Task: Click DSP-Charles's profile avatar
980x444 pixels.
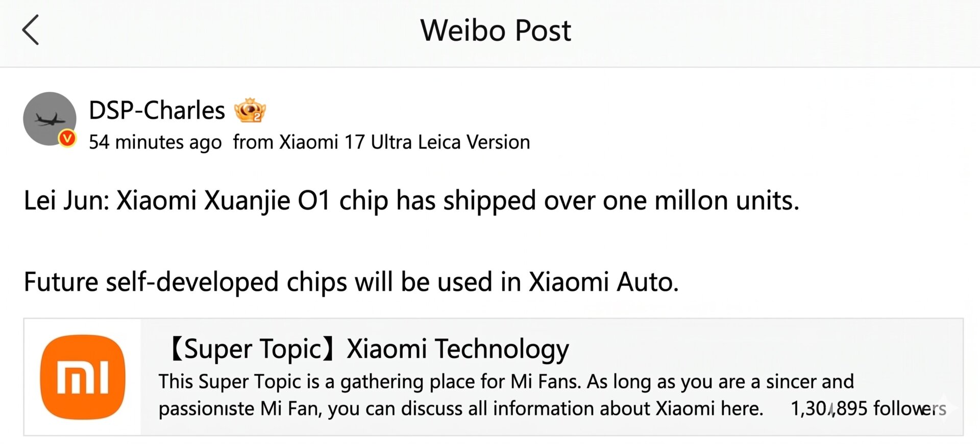Action: pos(50,118)
